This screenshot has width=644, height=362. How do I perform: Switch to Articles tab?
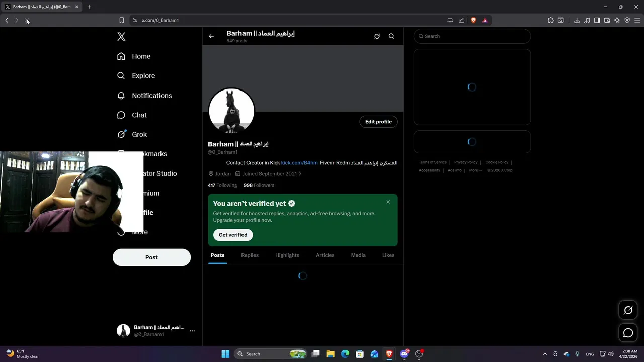click(325, 255)
